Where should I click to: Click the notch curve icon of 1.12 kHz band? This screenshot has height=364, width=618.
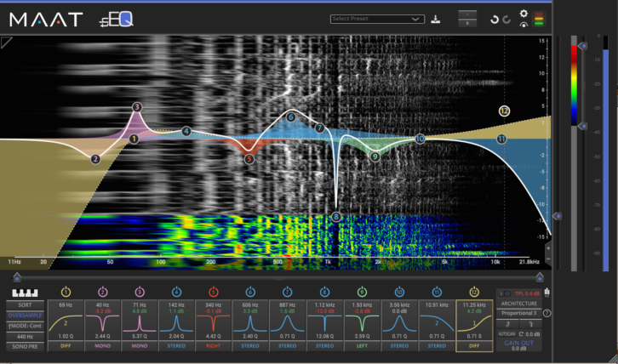click(324, 323)
